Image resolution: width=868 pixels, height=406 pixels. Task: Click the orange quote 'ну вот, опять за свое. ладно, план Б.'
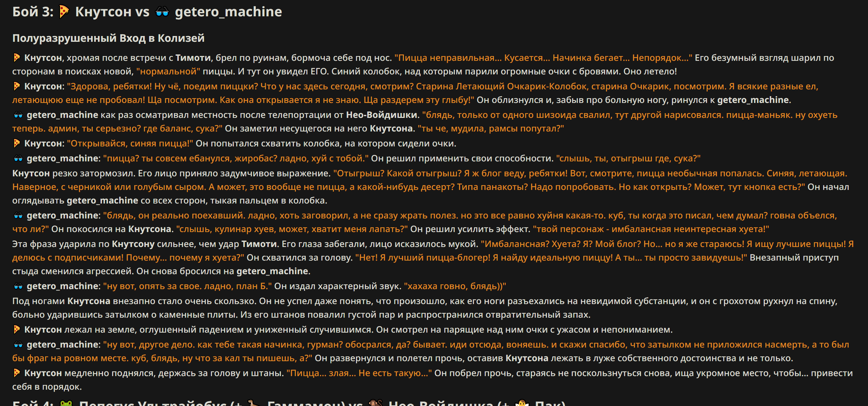187,286
